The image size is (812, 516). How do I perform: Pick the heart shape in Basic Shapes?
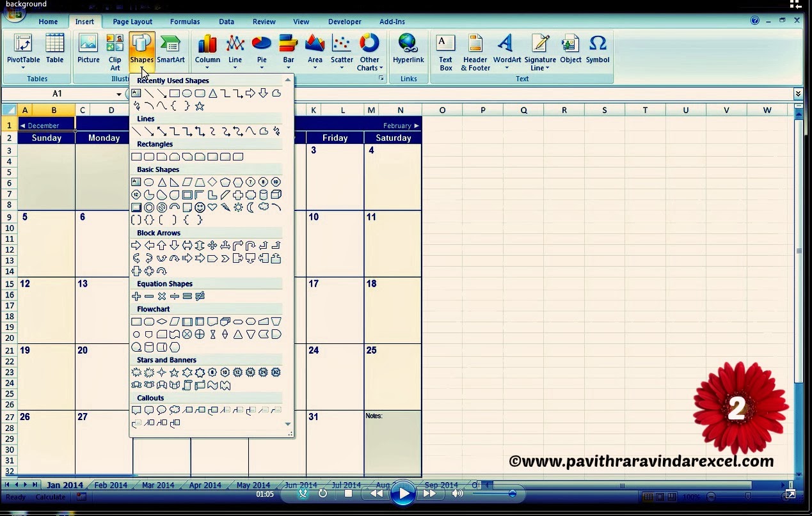212,207
